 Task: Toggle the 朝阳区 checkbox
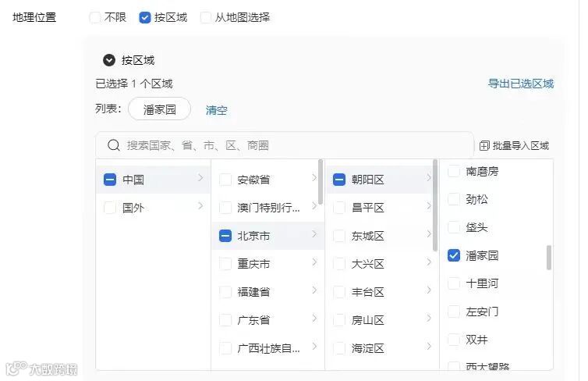coord(339,180)
